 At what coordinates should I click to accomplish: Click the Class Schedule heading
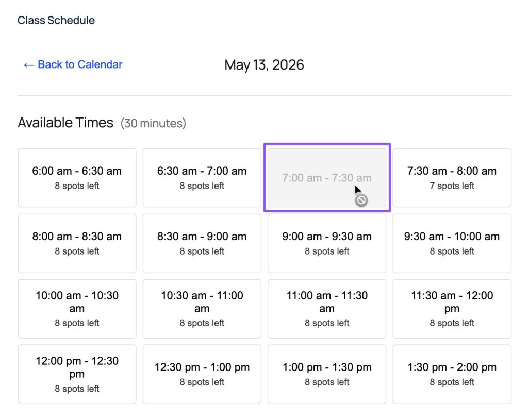pos(56,20)
